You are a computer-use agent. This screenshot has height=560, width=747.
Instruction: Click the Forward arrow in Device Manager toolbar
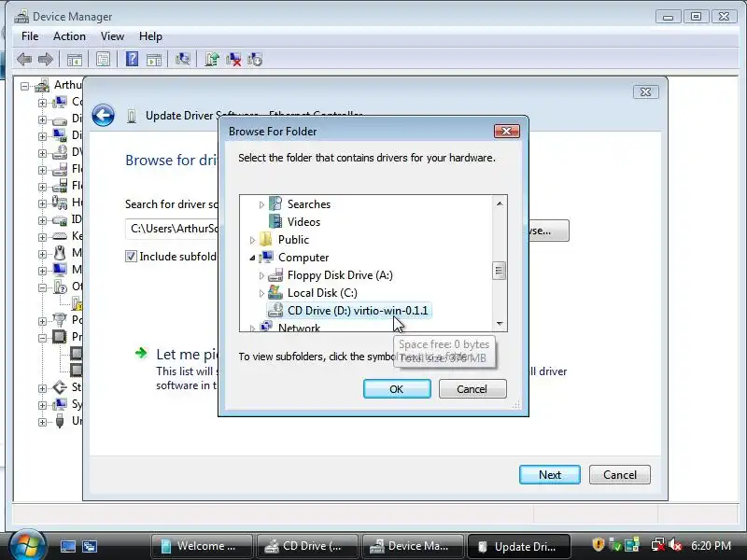(x=45, y=60)
